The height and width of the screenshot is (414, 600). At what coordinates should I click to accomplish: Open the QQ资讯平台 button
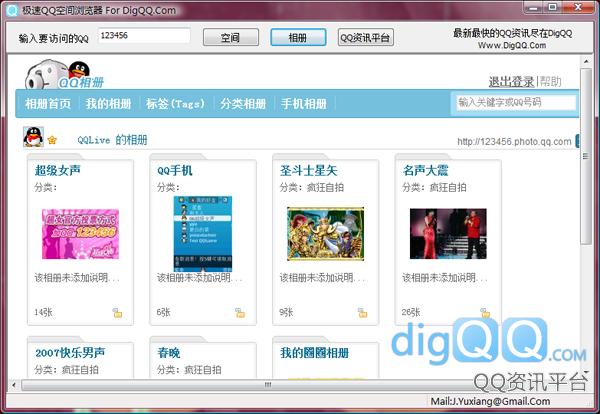point(365,37)
